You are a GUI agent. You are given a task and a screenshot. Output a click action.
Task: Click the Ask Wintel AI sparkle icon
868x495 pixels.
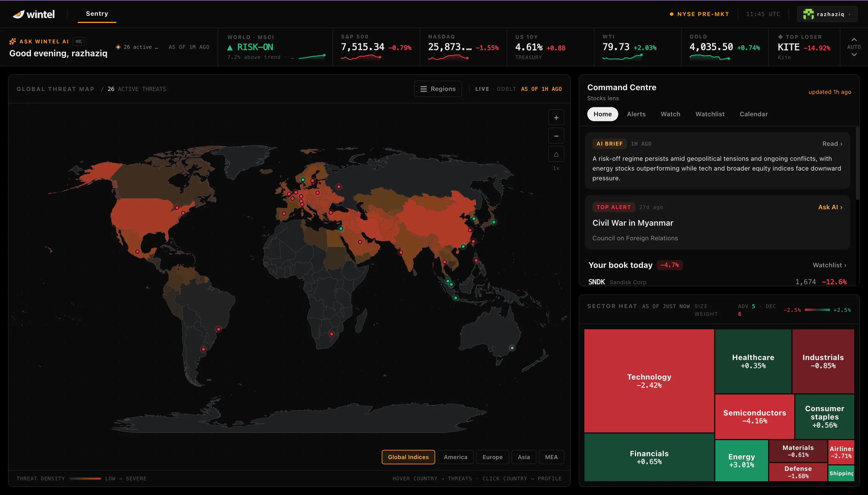pos(13,41)
